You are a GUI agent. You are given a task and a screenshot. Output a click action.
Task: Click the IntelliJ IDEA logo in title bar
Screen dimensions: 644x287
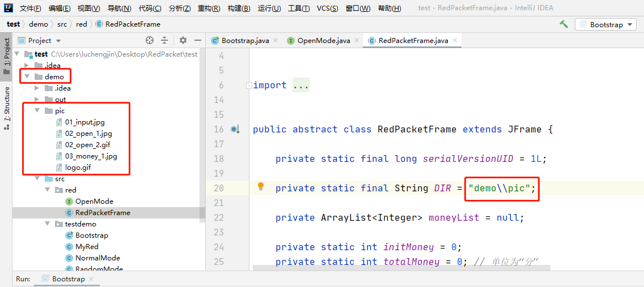pyautogui.click(x=9, y=8)
